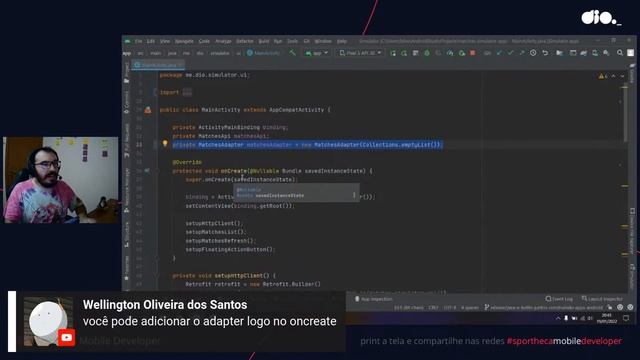
Task: Click the Git update project arrow icon
Action: 499,53
